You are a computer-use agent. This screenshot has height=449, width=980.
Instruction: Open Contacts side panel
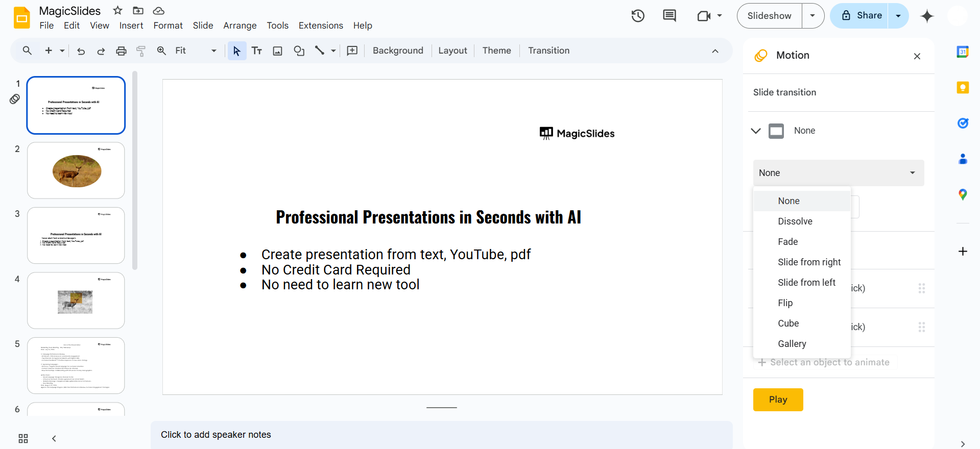[963, 159]
